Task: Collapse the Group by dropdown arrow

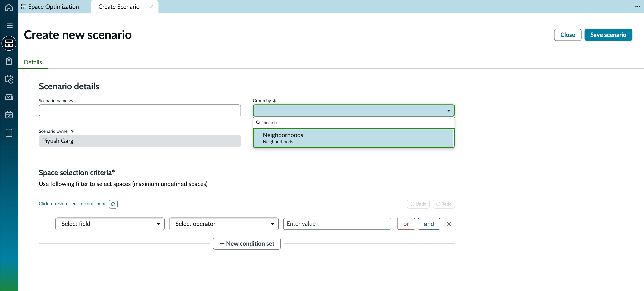Action: click(448, 111)
